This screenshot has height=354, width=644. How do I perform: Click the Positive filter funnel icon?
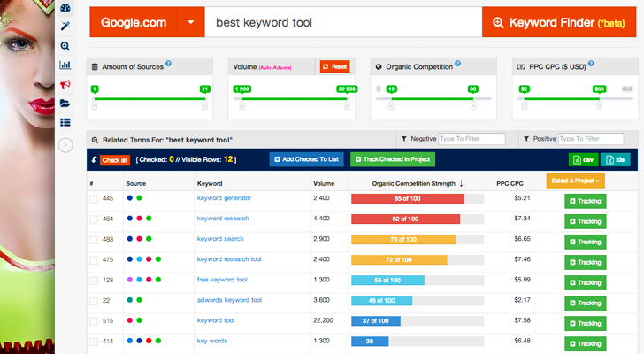[526, 139]
